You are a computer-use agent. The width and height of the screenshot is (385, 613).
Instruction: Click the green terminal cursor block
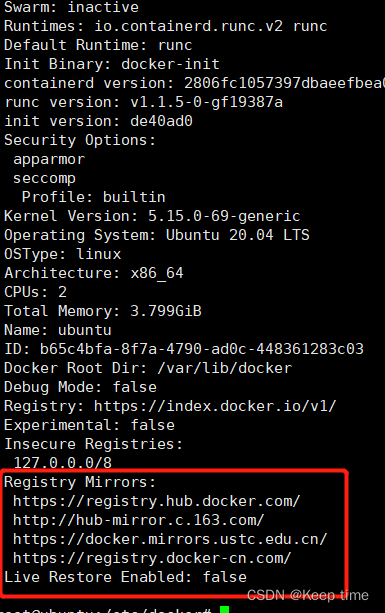224,609
